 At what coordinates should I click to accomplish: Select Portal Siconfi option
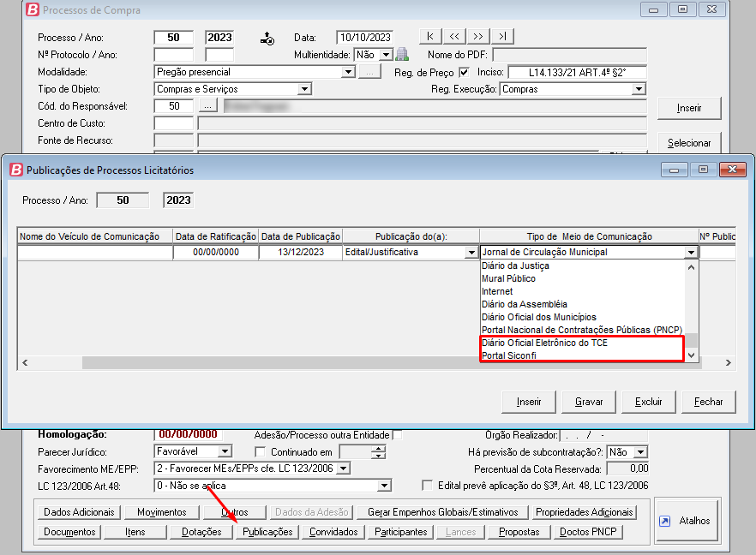click(509, 355)
